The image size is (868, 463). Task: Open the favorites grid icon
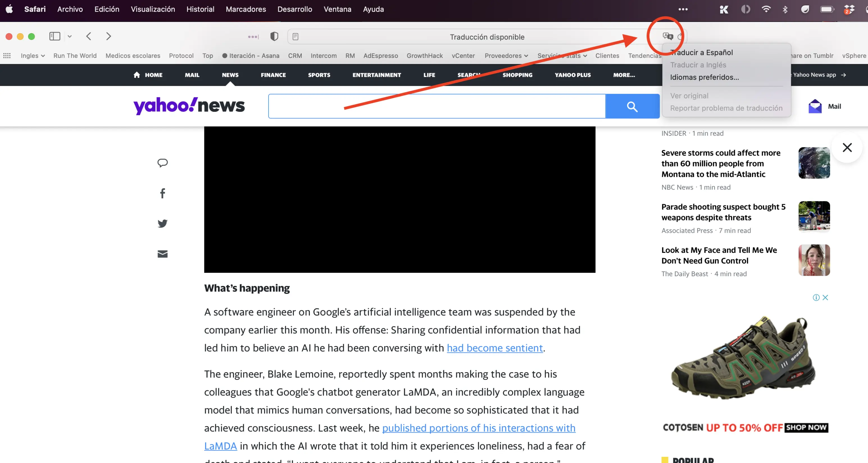[7, 55]
